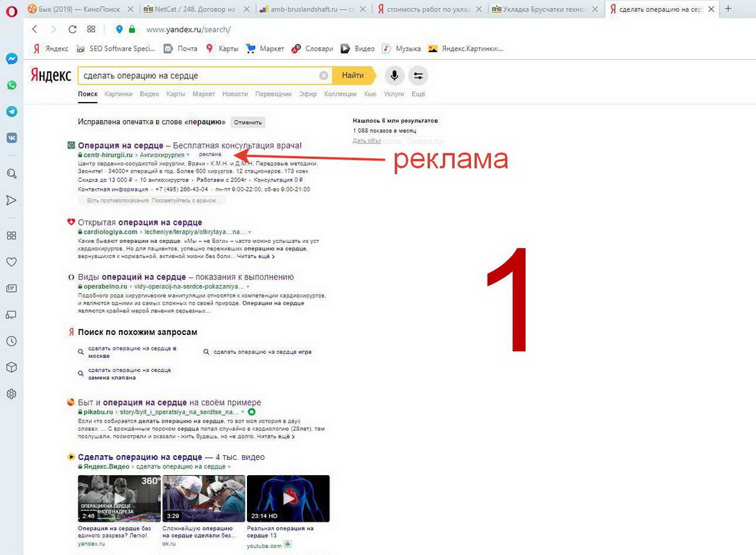Open Opera sidebar settings gear
This screenshot has width=756, height=555.
point(11,393)
